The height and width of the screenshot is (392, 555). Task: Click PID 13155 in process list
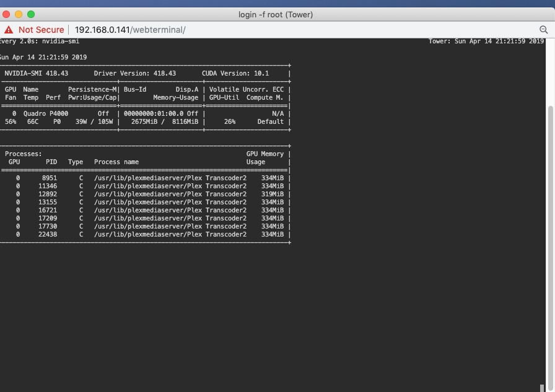click(48, 203)
